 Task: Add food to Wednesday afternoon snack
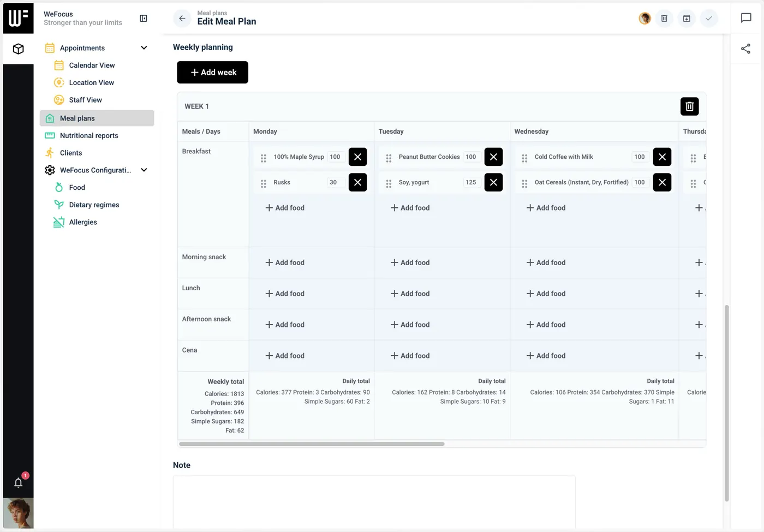click(x=546, y=325)
